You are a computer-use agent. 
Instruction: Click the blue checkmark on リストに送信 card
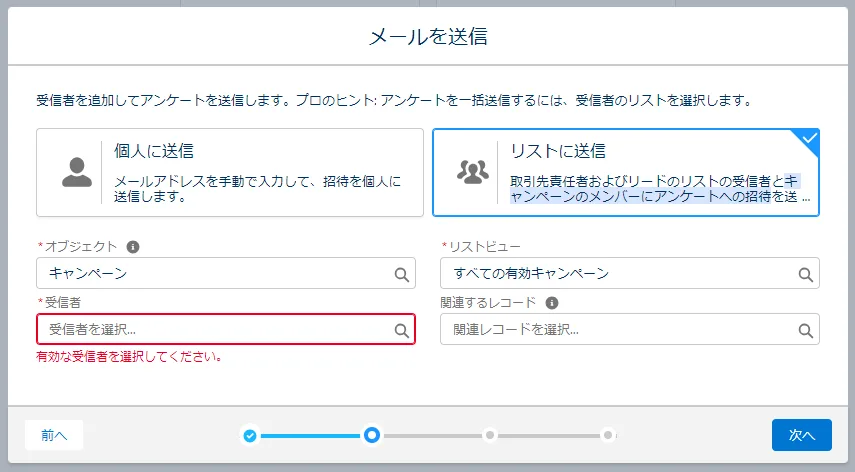coord(810,138)
